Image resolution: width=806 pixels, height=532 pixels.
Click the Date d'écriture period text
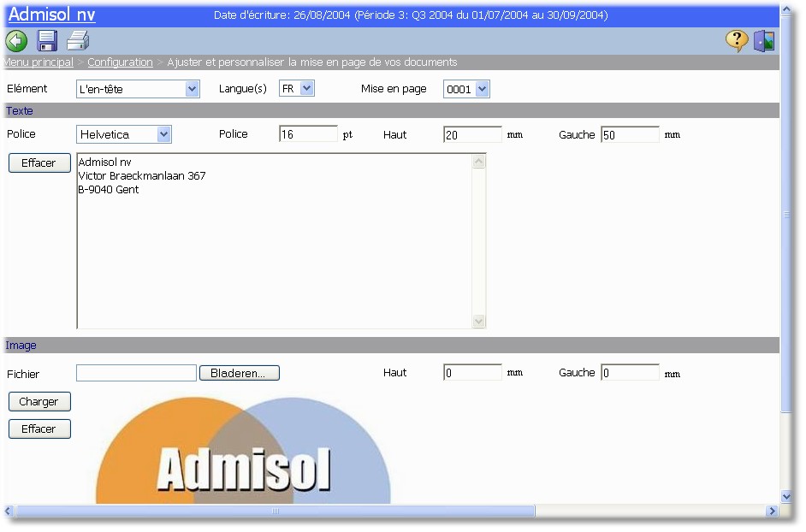[x=411, y=15]
